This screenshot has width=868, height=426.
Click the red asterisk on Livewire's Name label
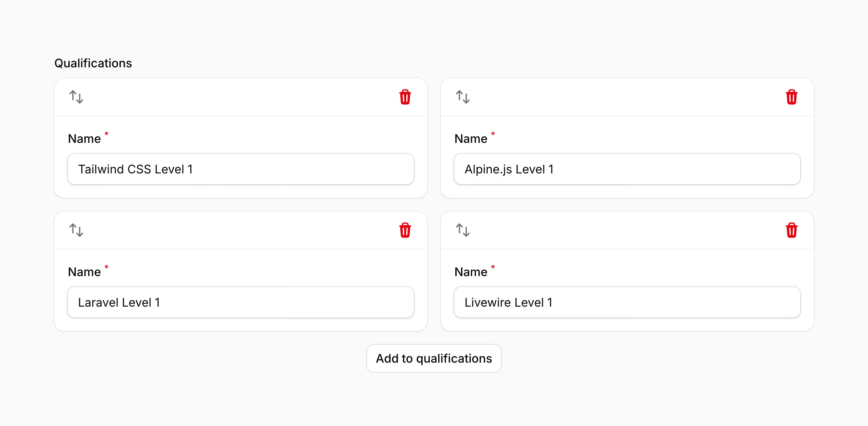[493, 267]
